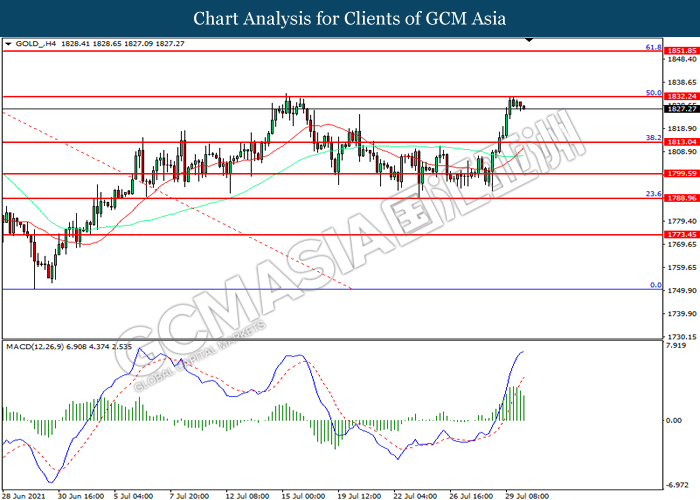This screenshot has width=700, height=500.
Task: Click the 1838.65 price axis value
Action: (682, 83)
